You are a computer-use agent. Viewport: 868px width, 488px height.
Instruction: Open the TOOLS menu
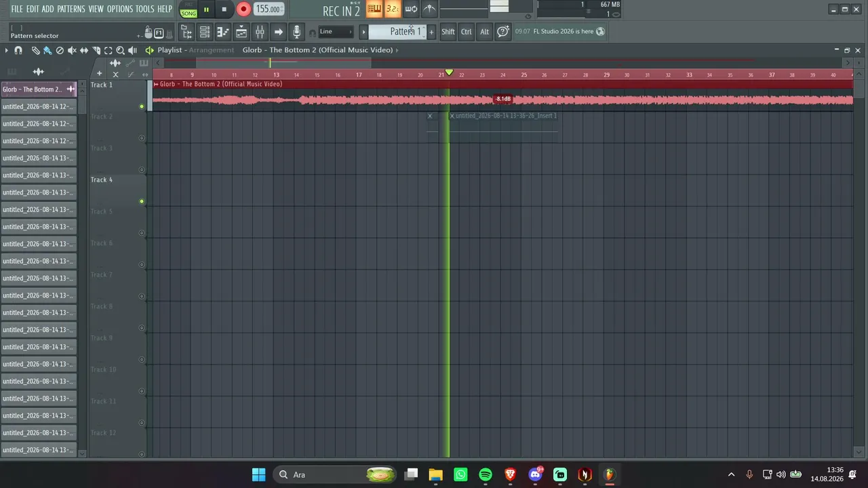(145, 9)
